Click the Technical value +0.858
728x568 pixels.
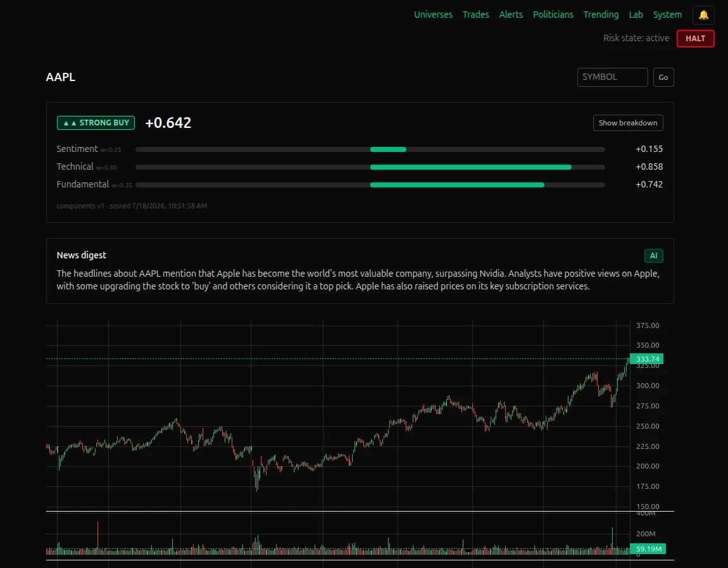[649, 167]
